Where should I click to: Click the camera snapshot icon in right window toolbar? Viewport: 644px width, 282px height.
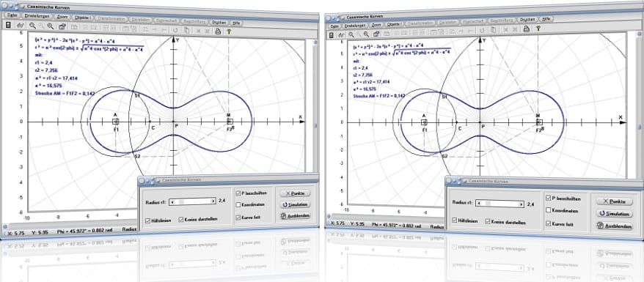coord(376,34)
